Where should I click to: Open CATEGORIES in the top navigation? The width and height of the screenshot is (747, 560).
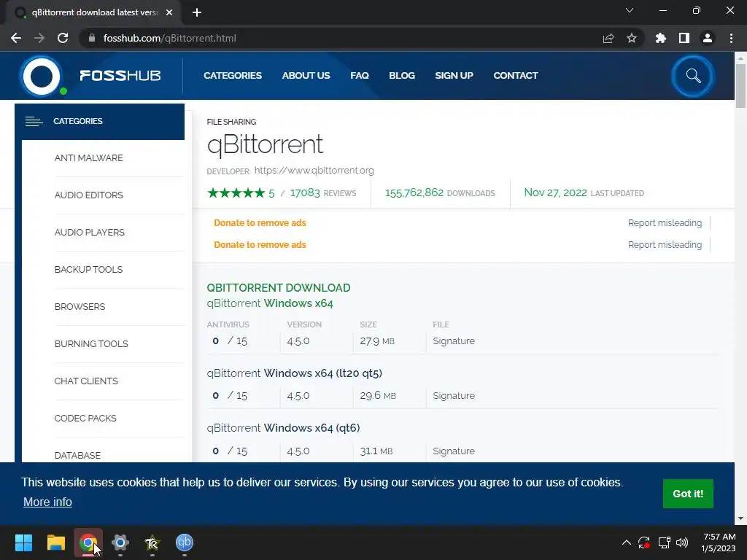233,76
